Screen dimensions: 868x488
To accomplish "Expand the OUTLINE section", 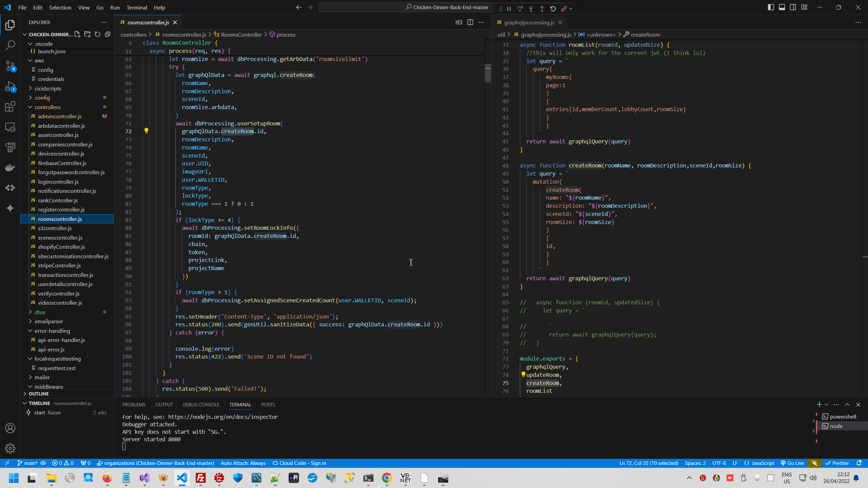I will 39,394.
